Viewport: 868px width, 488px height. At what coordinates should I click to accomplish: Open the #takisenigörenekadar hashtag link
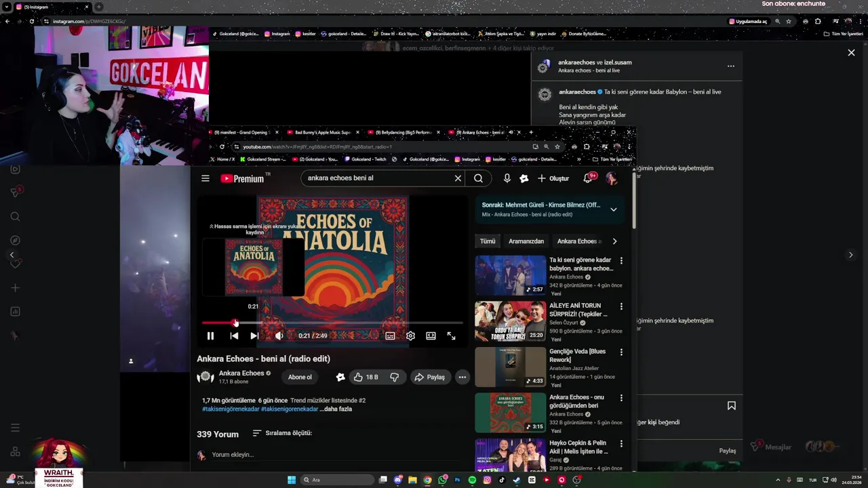click(231, 409)
